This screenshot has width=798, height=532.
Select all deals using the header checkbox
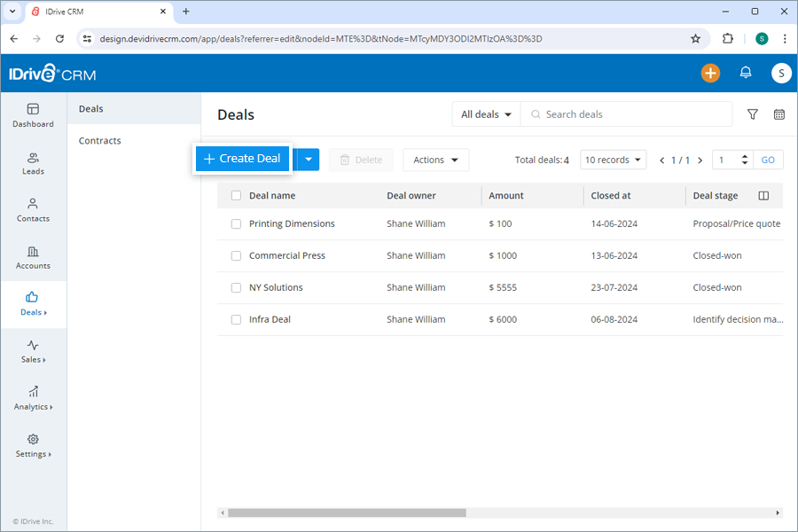236,195
